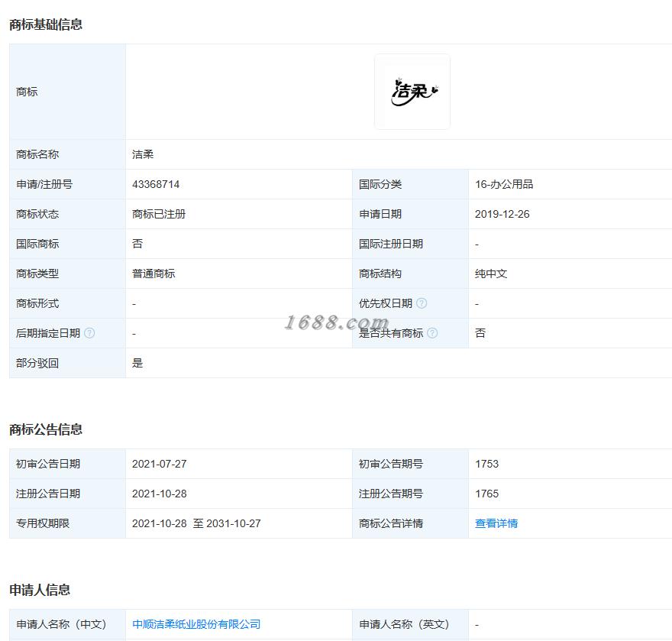Click the 是否共有商标 value 否
Image resolution: width=672 pixels, height=641 pixels.
tap(480, 333)
